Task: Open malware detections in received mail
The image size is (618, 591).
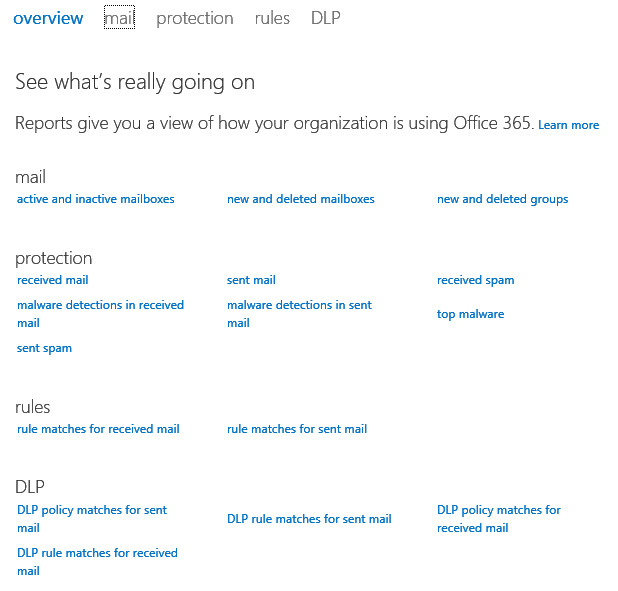Action: point(100,305)
